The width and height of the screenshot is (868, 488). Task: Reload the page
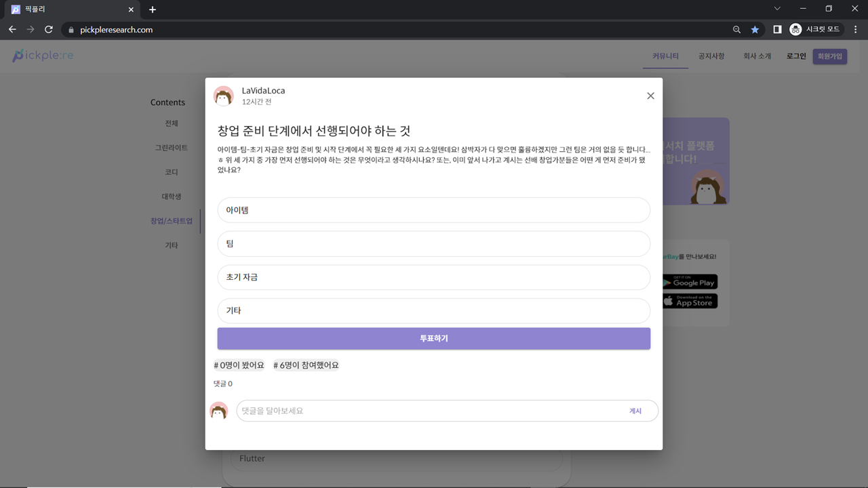click(x=49, y=30)
